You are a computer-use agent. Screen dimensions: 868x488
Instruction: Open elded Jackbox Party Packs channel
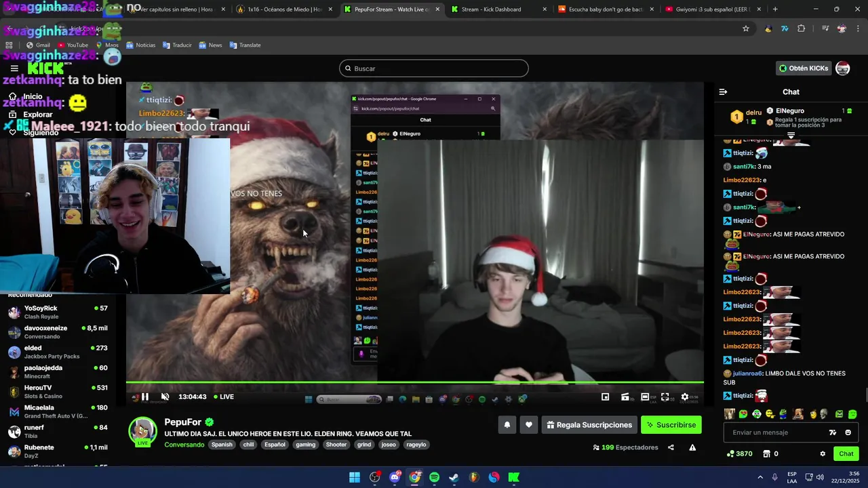(58, 352)
